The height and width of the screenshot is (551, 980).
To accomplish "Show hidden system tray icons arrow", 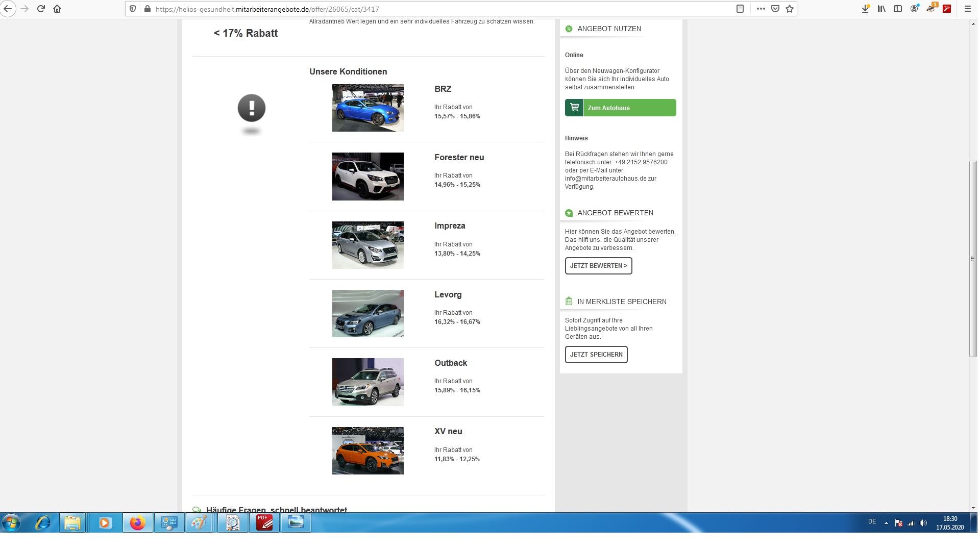I will click(886, 523).
